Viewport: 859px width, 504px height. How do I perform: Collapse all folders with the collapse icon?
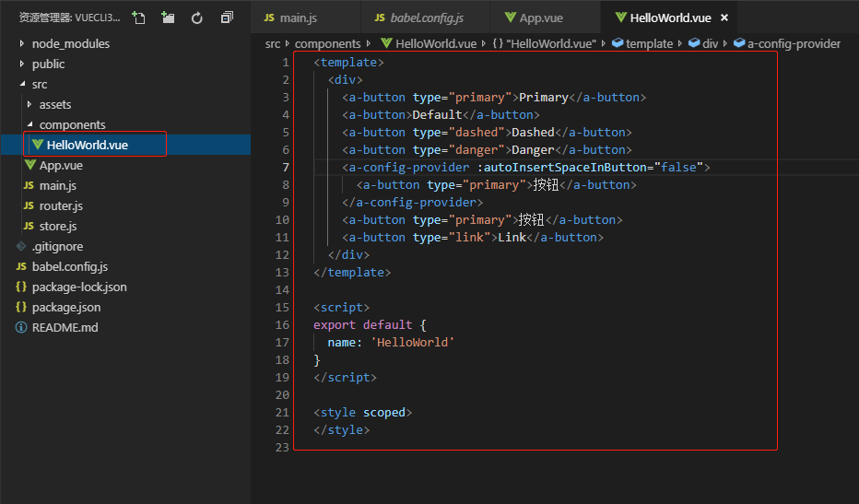[x=227, y=18]
